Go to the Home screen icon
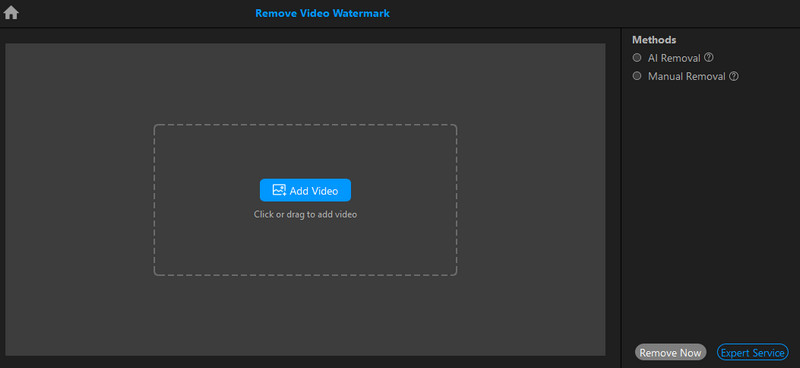 pos(11,13)
